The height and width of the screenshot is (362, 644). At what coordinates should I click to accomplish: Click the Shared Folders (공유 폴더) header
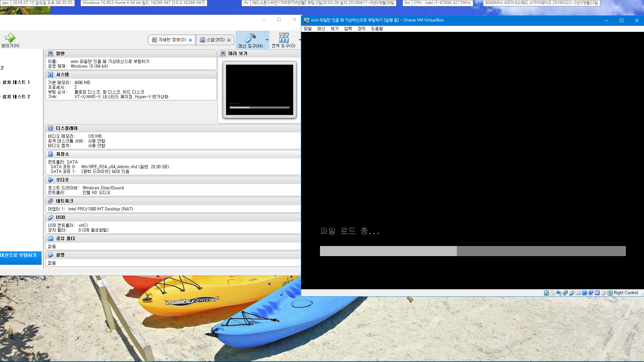tap(173, 238)
